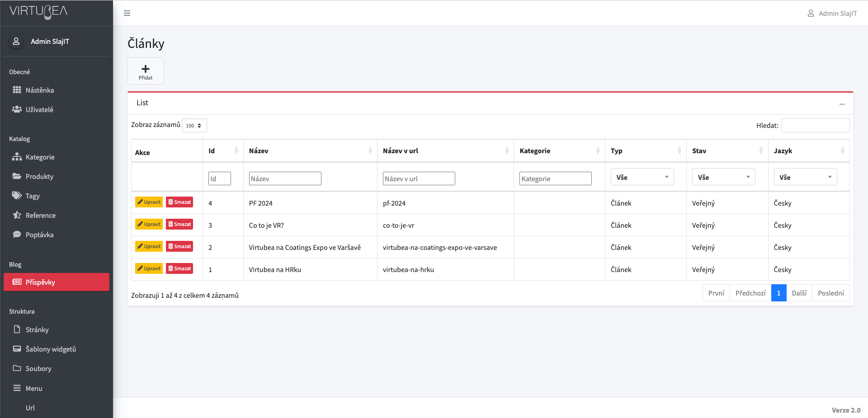
Task: Collapse the List panel with minus icon
Action: [x=842, y=104]
